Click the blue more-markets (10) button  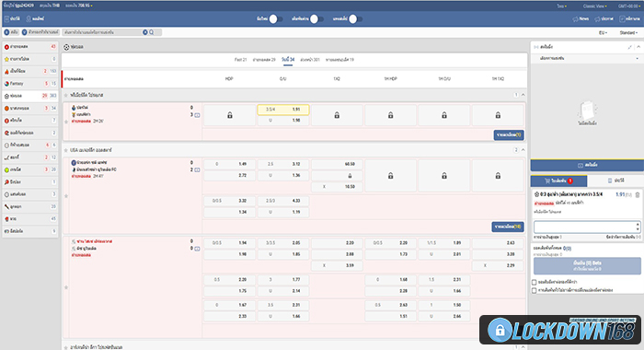click(x=508, y=227)
